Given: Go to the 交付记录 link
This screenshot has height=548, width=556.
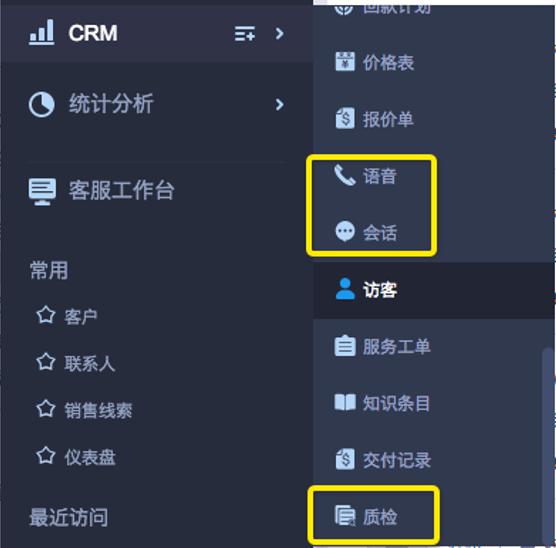Looking at the screenshot, I should click(396, 460).
